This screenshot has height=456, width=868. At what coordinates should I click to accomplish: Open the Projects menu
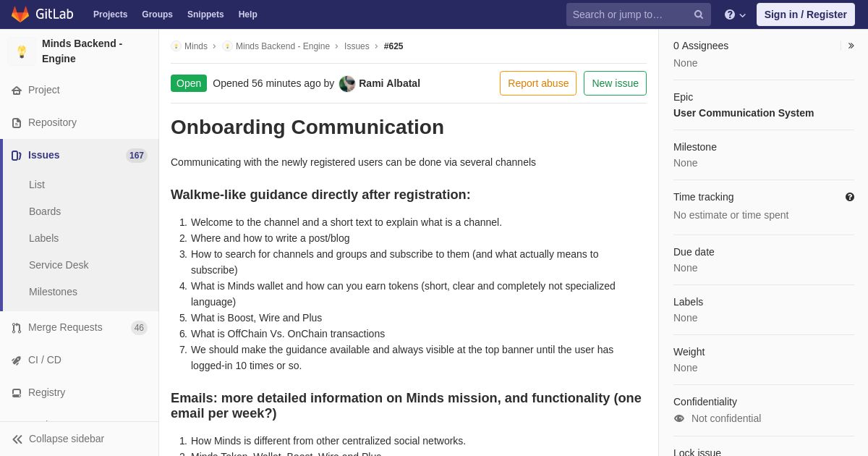[110, 14]
